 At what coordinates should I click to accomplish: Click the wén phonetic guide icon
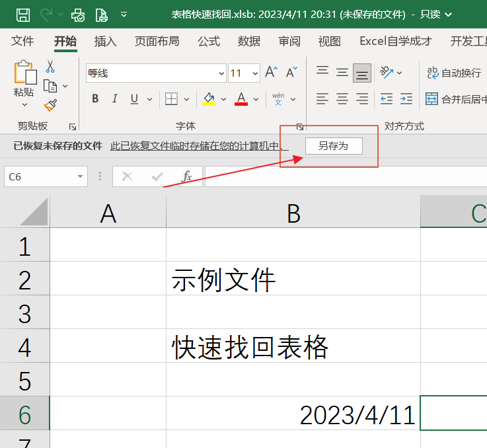pos(278,99)
